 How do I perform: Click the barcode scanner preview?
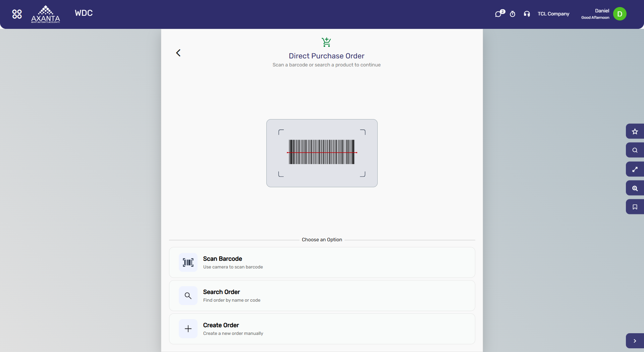click(322, 153)
